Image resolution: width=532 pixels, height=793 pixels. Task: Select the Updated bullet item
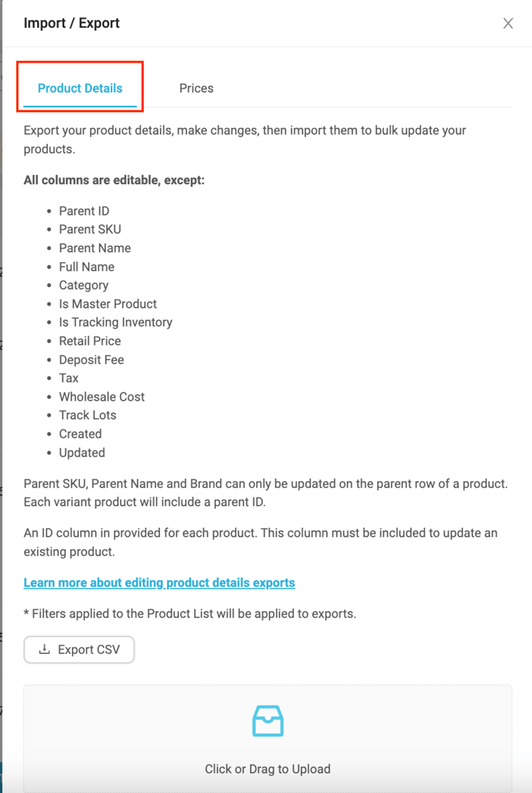tap(82, 453)
